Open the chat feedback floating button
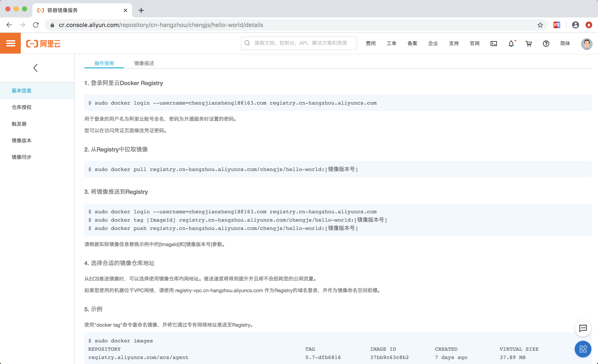 583,328
